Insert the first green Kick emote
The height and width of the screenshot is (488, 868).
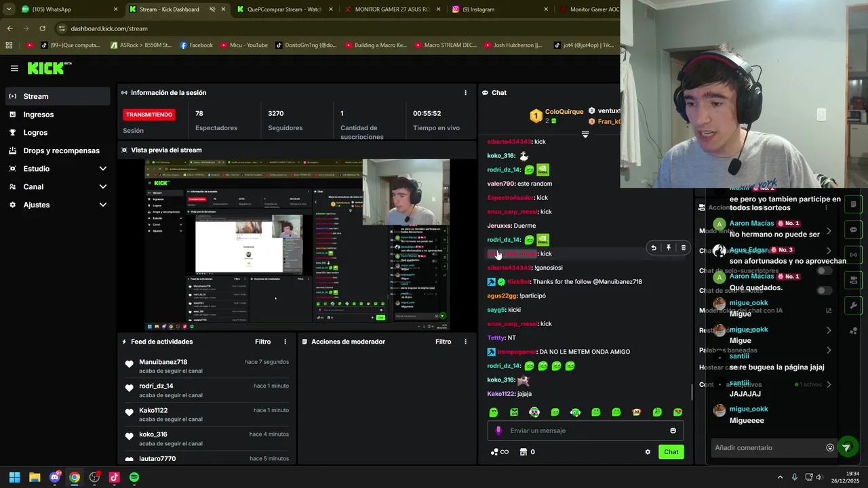click(x=494, y=412)
